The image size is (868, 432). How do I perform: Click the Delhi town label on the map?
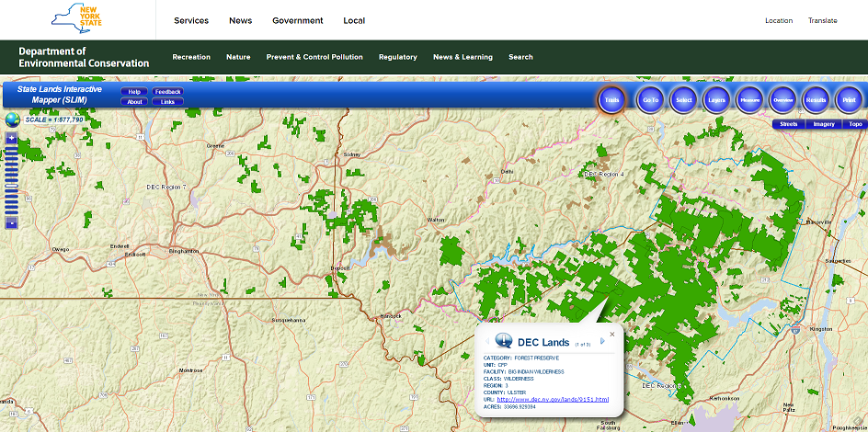[x=507, y=172]
